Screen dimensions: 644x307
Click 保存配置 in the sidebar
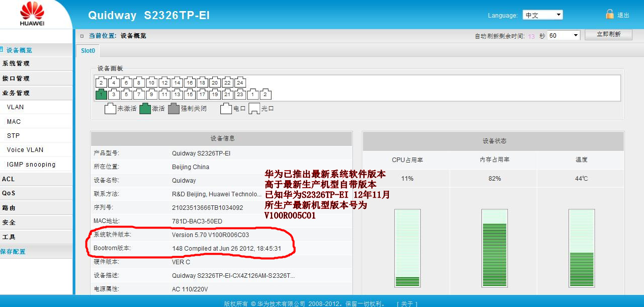coord(36,252)
